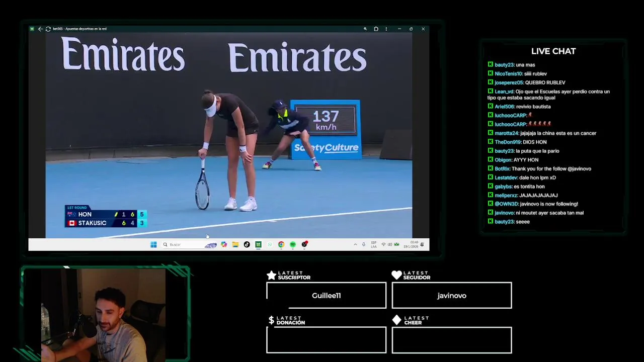Image resolution: width=644 pixels, height=362 pixels.
Task: Switch to bet365 app in taskbar
Action: point(258,244)
